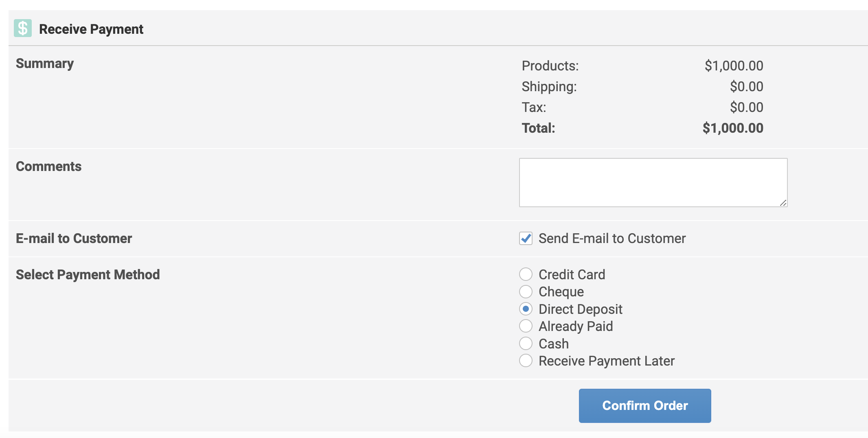Uncheck the Send E-mail to Customer checkbox

pos(526,239)
